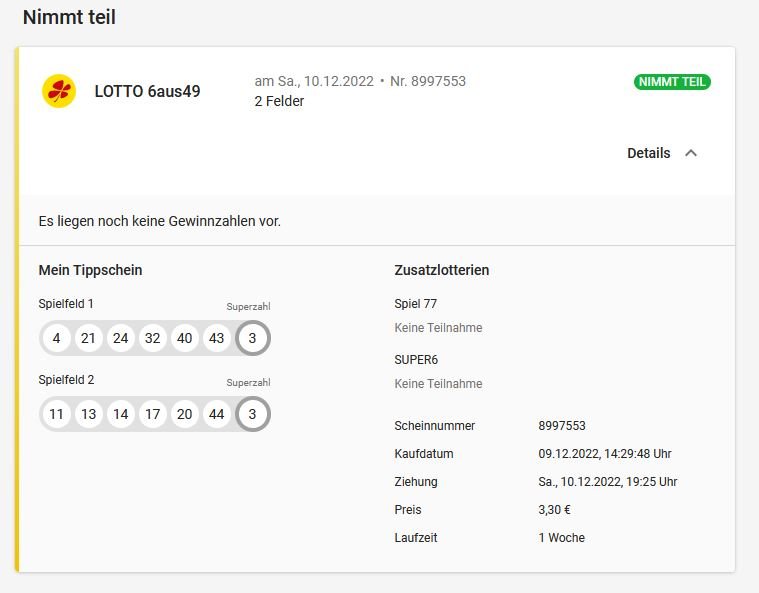This screenshot has width=759, height=593.
Task: Click the 'Laufzeit' label
Action: (x=416, y=538)
